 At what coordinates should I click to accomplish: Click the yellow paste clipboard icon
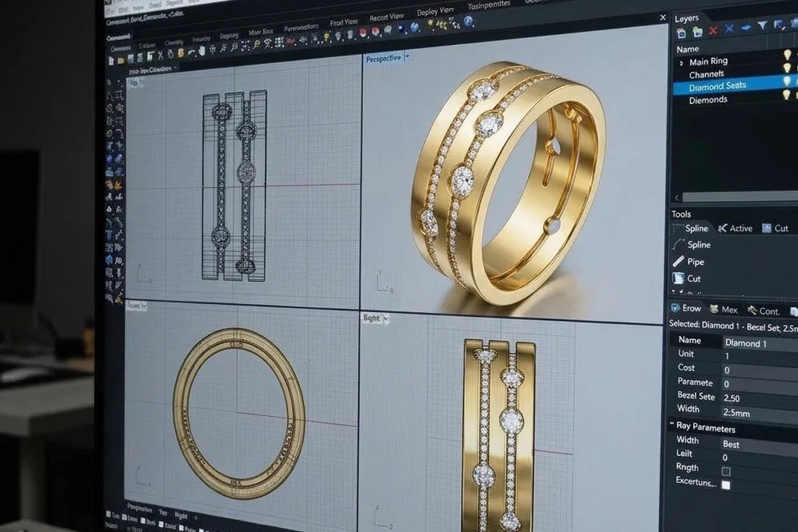tap(180, 53)
